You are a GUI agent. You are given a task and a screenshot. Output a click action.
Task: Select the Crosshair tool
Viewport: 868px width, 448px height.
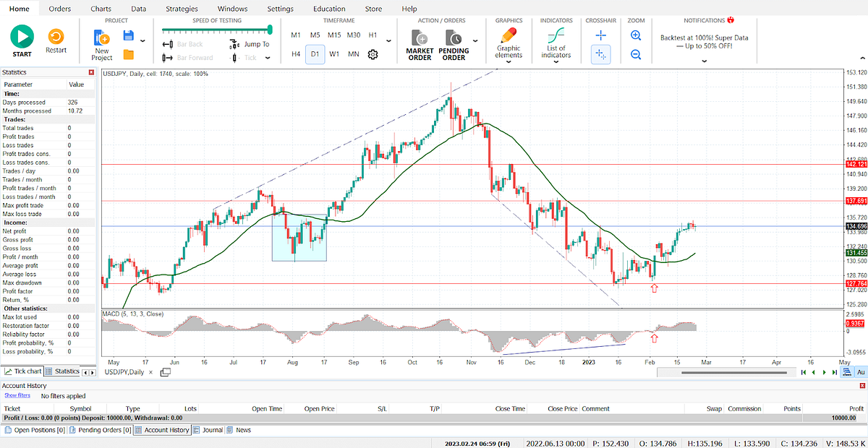click(600, 35)
